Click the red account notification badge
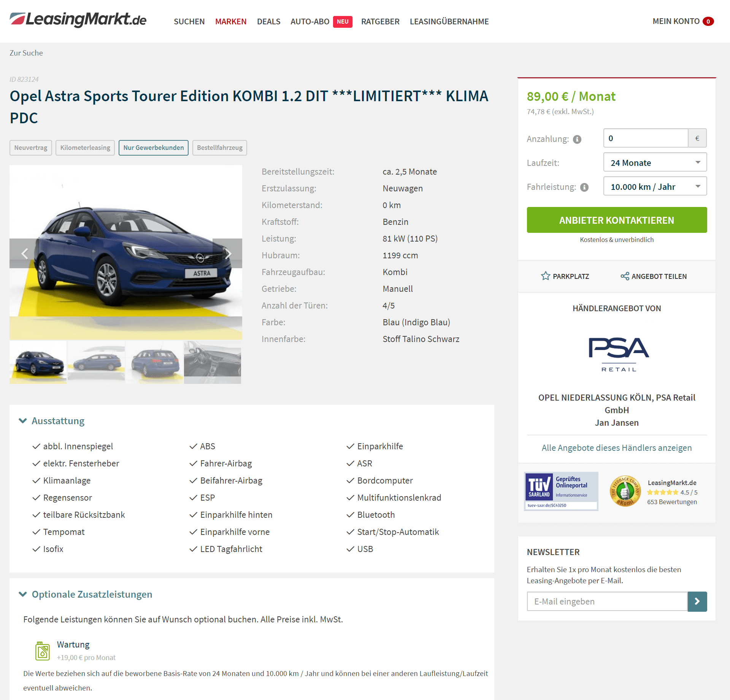 [x=708, y=21]
